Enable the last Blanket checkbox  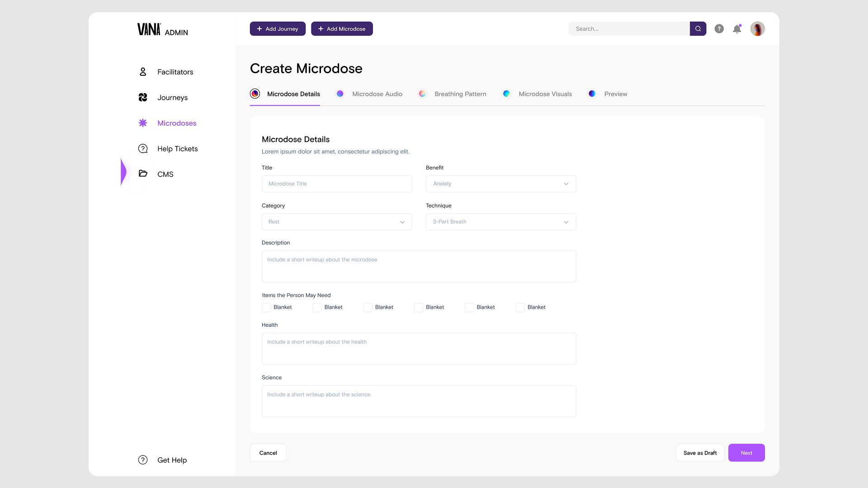[x=520, y=307]
